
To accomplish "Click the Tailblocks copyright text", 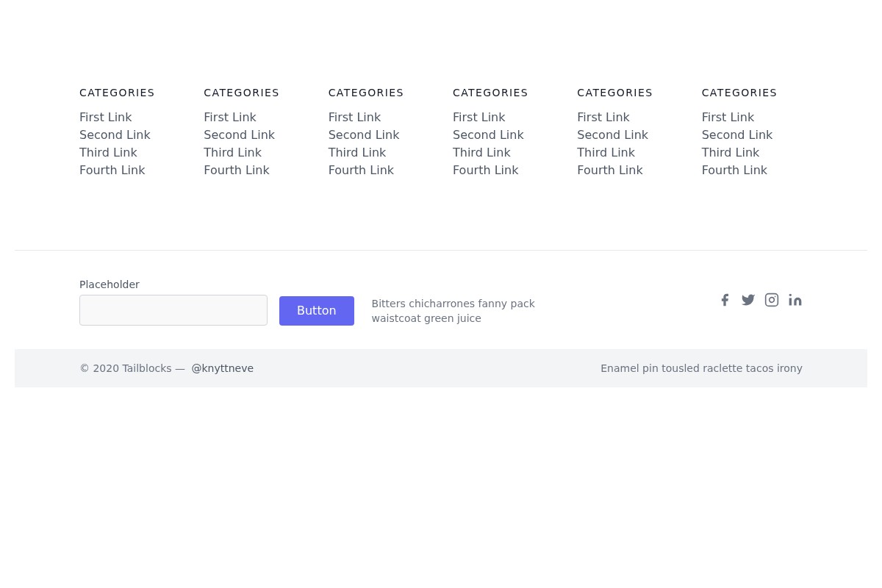I will click(x=126, y=368).
